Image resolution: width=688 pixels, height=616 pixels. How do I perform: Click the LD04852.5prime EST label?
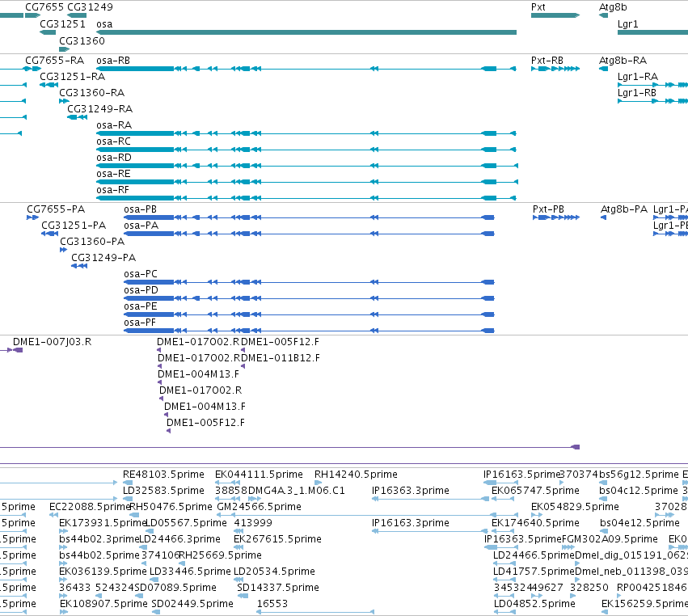point(534,604)
